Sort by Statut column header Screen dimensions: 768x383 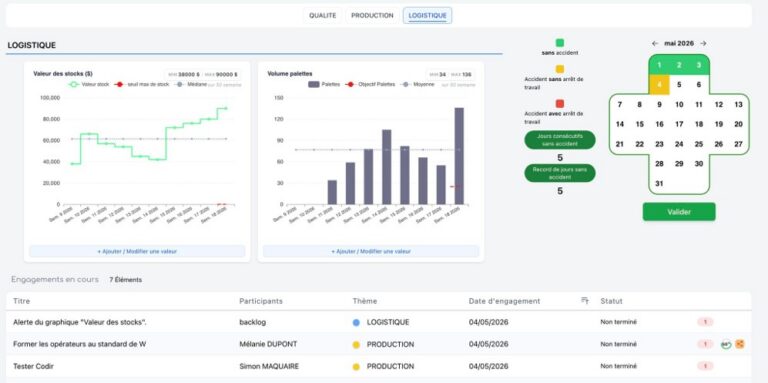click(x=611, y=301)
